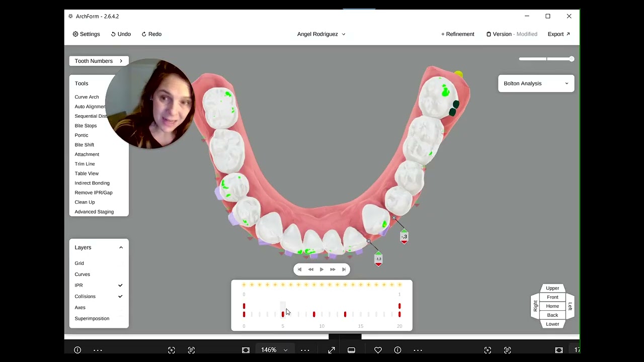Step forward with fast-forward button
Viewport: 644px width, 362px height.
click(x=333, y=269)
